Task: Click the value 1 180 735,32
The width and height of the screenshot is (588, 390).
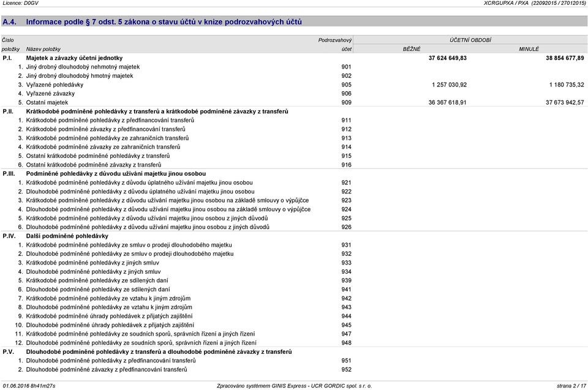Action: point(567,84)
